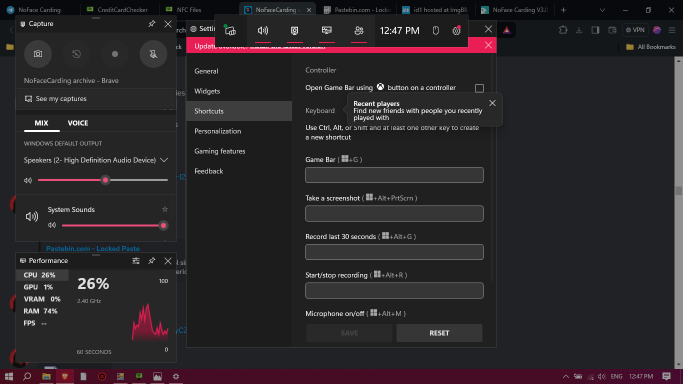
Task: Click the RESET button
Action: coord(439,333)
